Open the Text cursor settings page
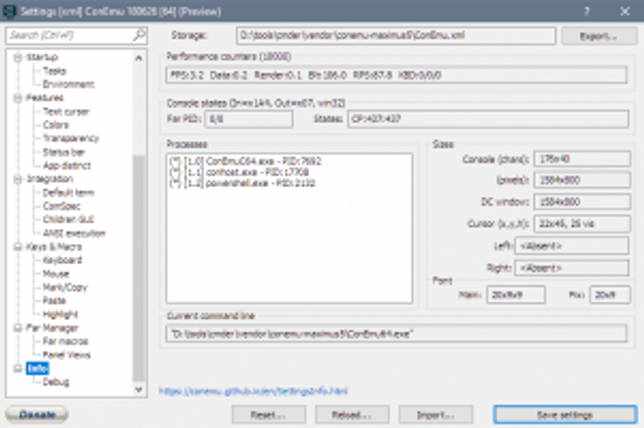Viewport: 644px width, 428px height. click(66, 111)
